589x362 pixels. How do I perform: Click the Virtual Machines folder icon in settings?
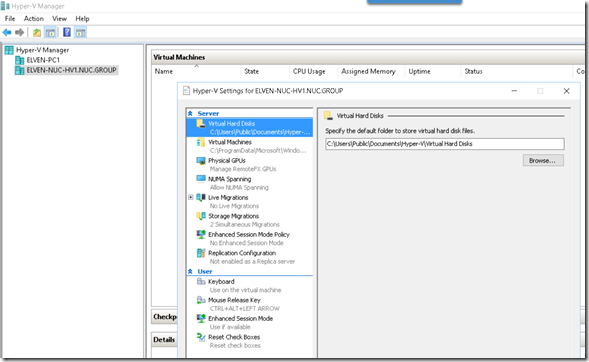201,142
